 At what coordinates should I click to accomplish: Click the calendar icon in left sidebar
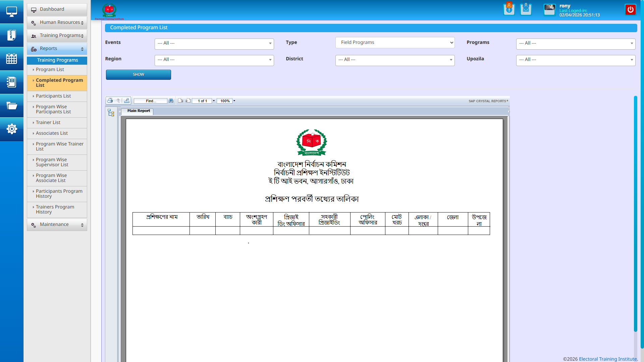coord(12,59)
